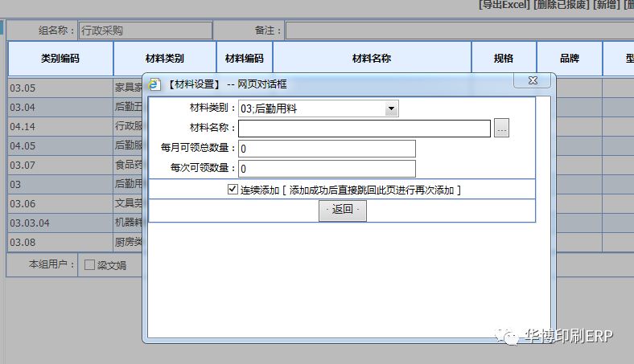Check the 梁文娟 user checkbox
Screen dimensions: 634x364
coord(89,265)
